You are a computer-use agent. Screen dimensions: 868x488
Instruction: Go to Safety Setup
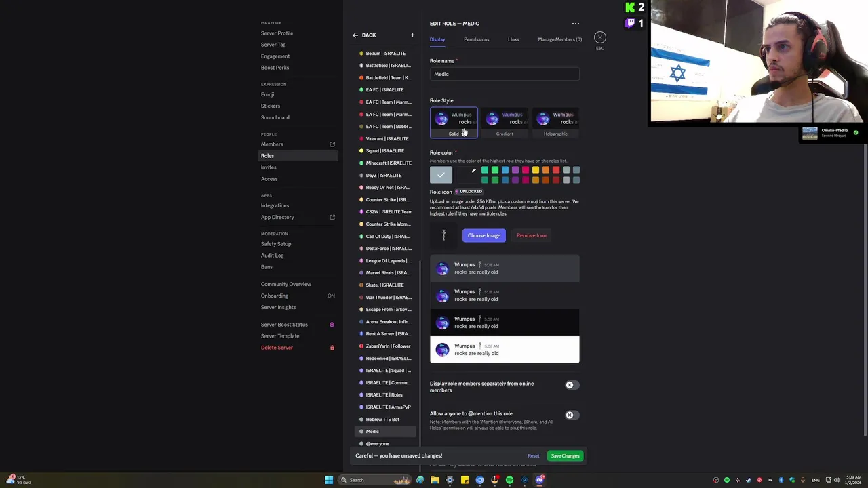[276, 244]
